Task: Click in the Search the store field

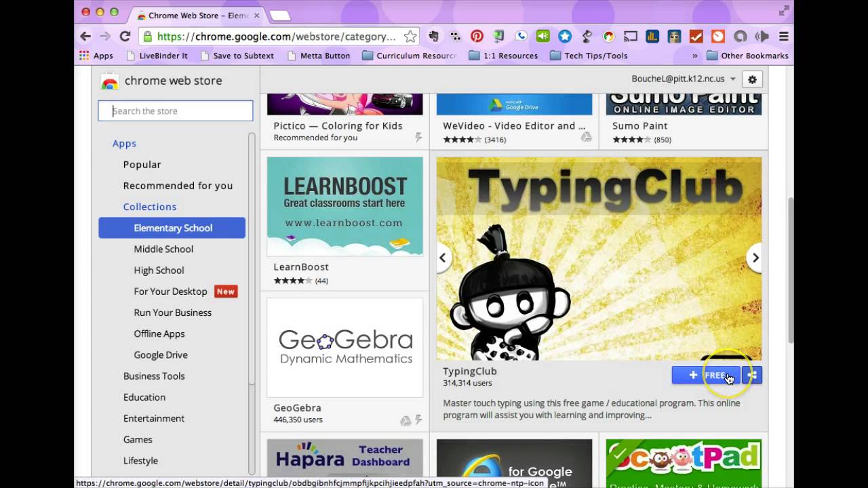Action: [176, 110]
